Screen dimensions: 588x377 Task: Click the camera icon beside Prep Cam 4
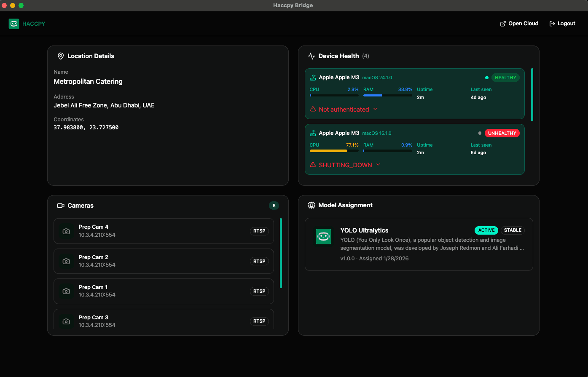click(x=66, y=231)
